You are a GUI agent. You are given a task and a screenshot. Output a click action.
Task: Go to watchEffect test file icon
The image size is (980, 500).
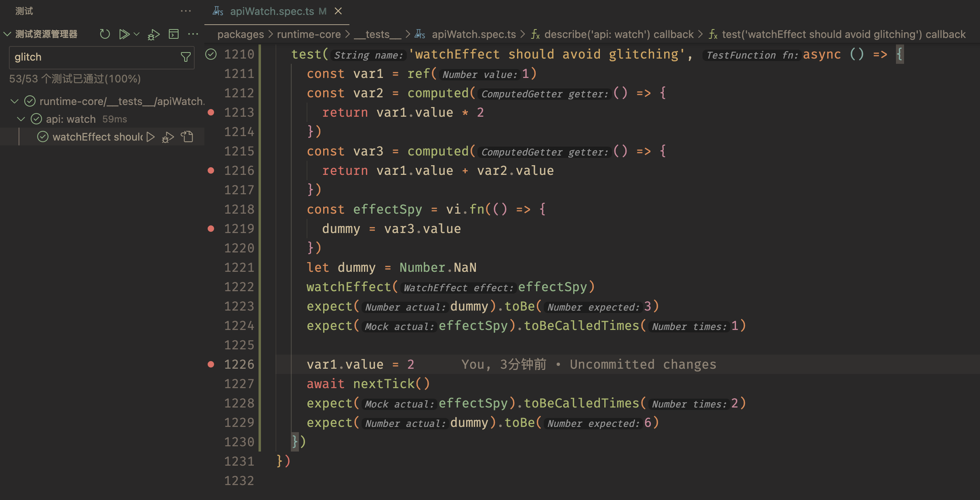click(x=187, y=137)
